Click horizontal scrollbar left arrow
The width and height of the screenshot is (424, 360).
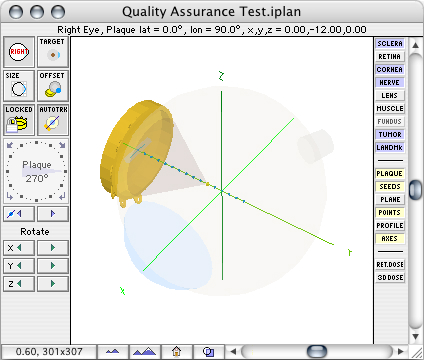click(x=233, y=351)
